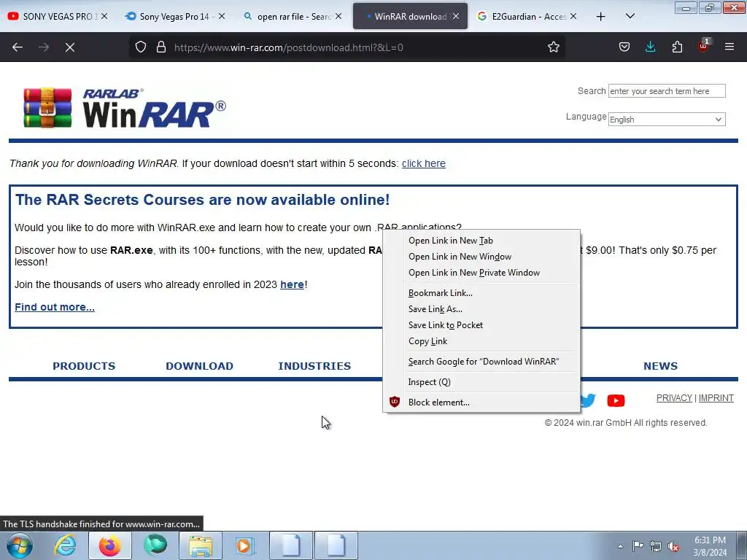The image size is (747, 560).
Task: Open the Firefox downloads panel
Action: point(650,47)
